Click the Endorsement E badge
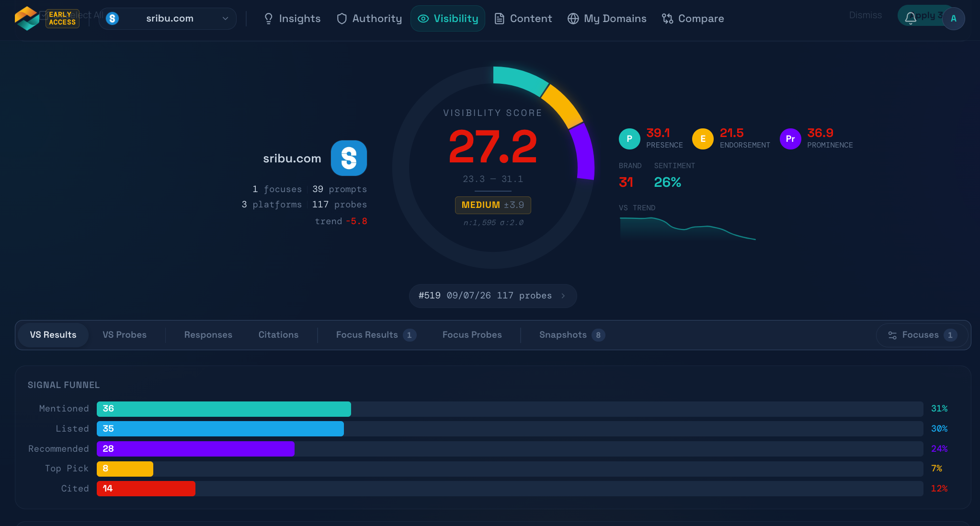The image size is (980, 526). pyautogui.click(x=703, y=139)
